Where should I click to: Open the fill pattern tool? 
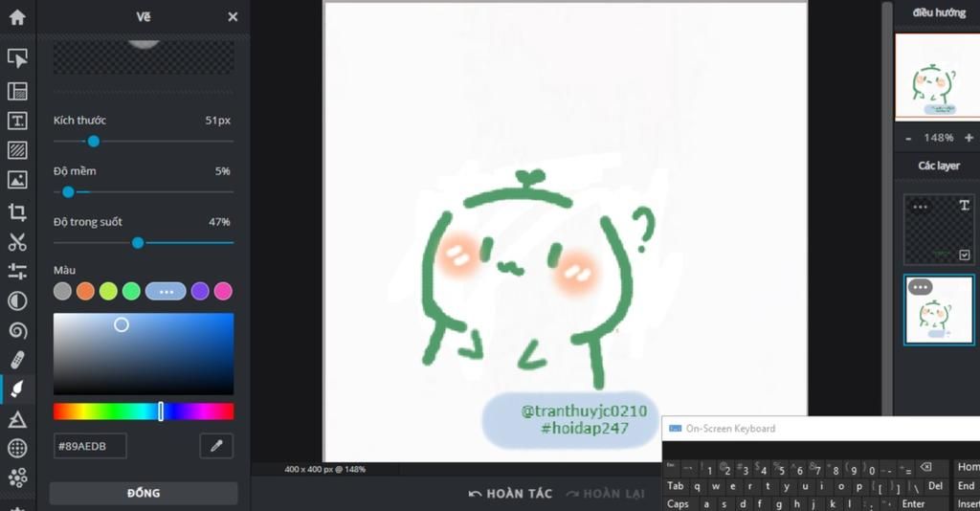[x=17, y=150]
